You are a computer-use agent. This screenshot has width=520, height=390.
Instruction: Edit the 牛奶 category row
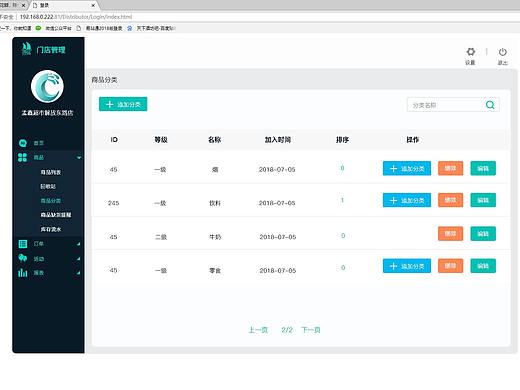[483, 234]
